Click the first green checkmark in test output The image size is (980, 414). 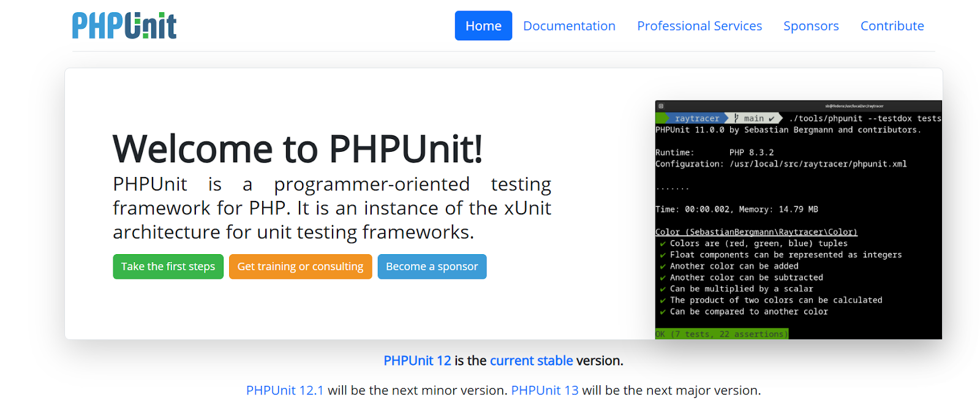pyautogui.click(x=663, y=244)
